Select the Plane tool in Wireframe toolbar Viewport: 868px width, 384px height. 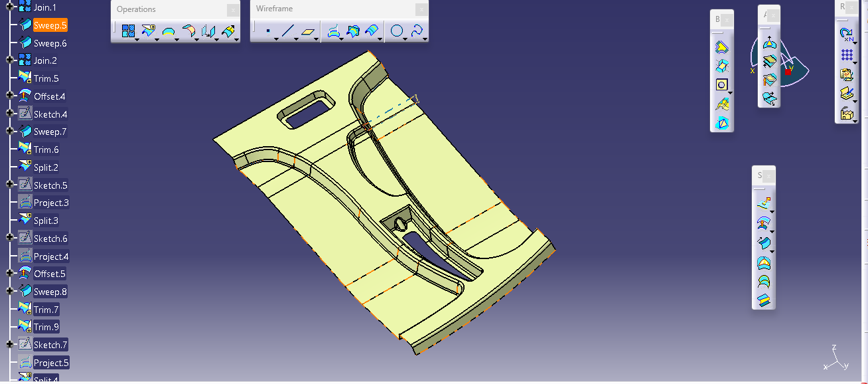click(307, 31)
